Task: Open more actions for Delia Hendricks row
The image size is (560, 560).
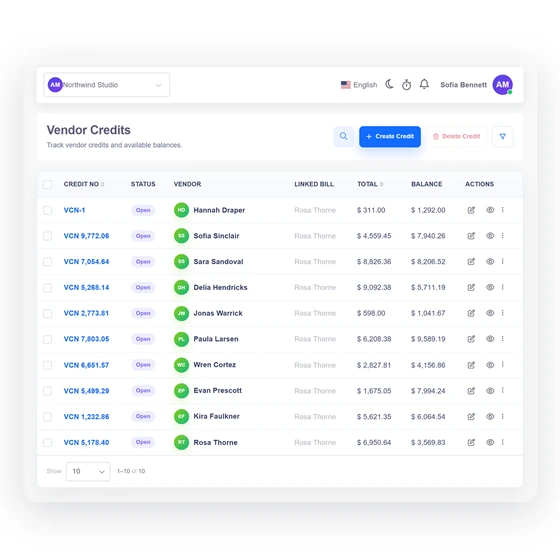Action: point(502,287)
